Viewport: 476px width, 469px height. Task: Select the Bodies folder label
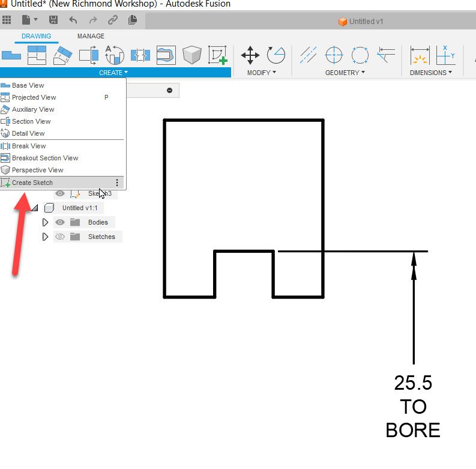tap(98, 222)
